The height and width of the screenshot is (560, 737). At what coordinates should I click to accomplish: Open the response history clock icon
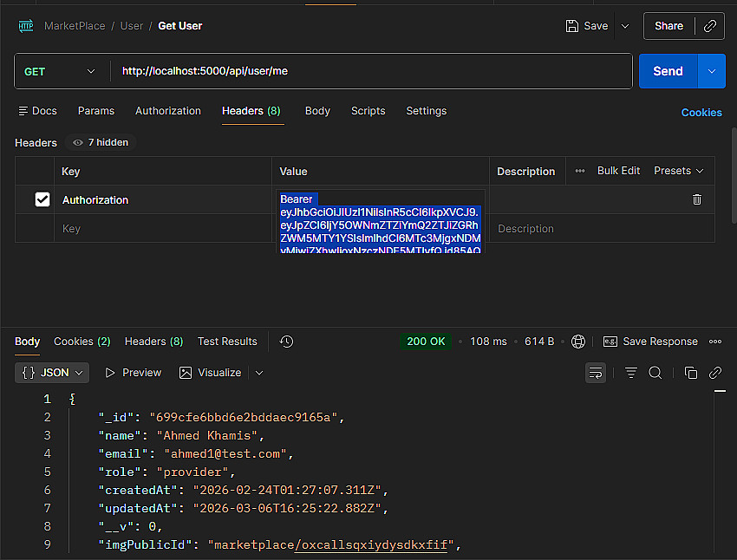[287, 342]
